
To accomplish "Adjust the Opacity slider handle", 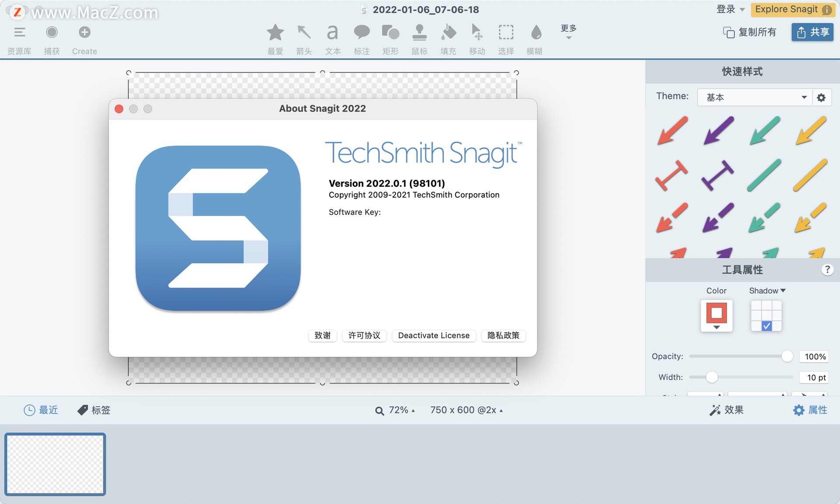I will point(787,356).
